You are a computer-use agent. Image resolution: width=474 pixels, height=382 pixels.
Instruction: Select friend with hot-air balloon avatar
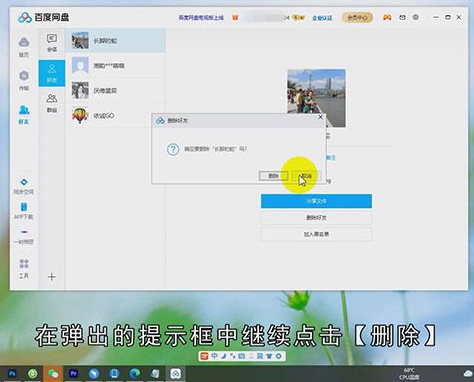115,116
